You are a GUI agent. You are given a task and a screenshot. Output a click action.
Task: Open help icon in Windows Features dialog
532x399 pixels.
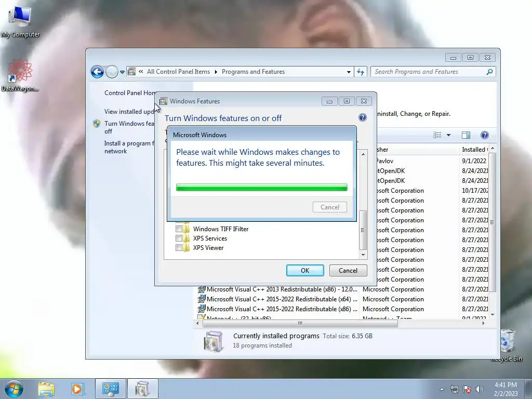click(362, 117)
